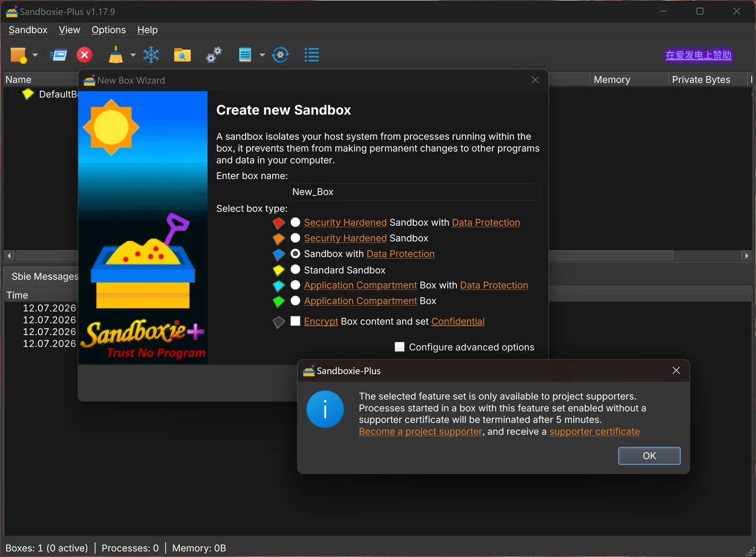This screenshot has height=557, width=756.
Task: Click the notepad edit ini icon
Action: [x=245, y=55]
